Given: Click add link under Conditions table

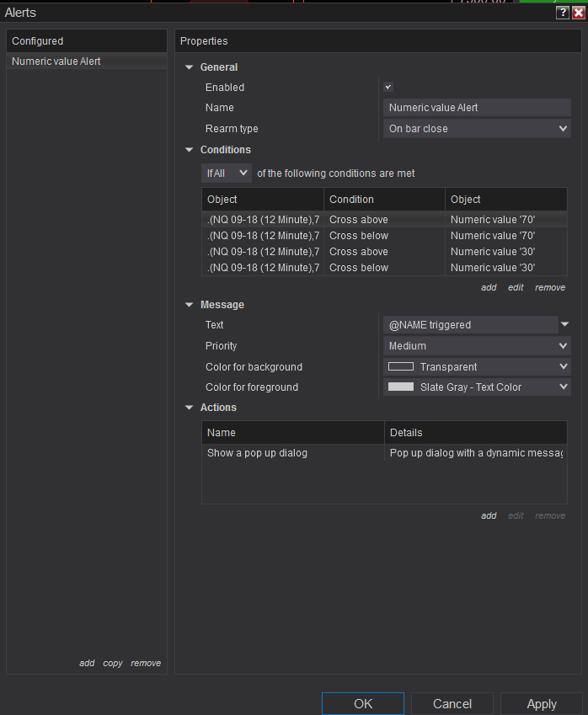Looking at the screenshot, I should pos(489,287).
